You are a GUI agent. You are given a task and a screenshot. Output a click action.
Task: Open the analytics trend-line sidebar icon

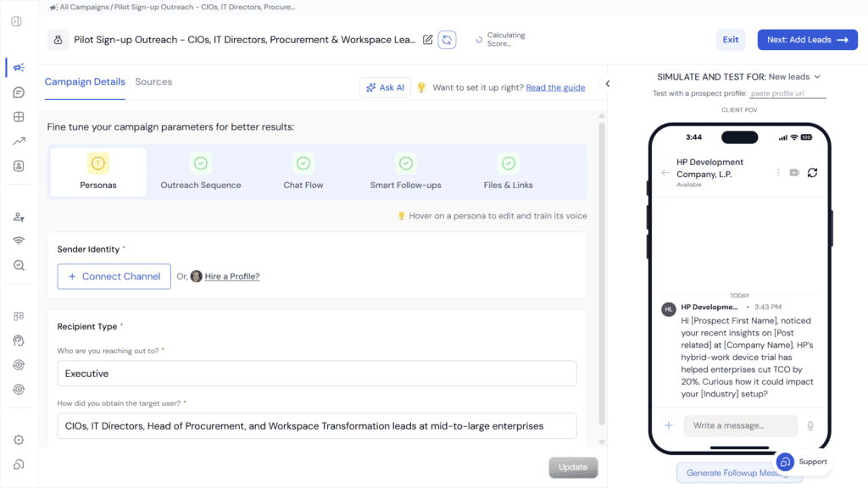(19, 141)
